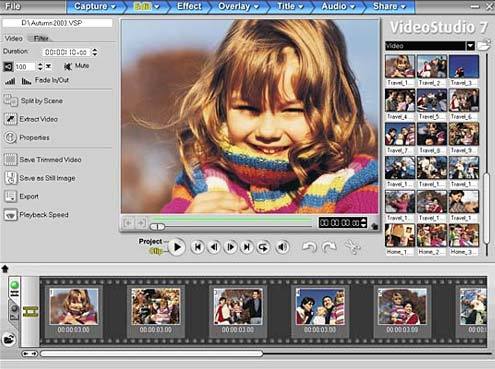Click the Split by Scene label

tap(42, 101)
